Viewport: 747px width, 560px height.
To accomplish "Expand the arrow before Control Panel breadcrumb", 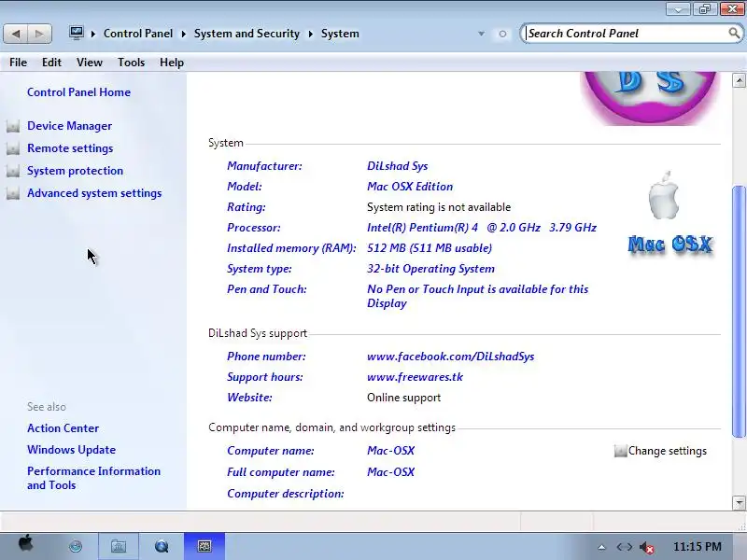I will click(93, 34).
